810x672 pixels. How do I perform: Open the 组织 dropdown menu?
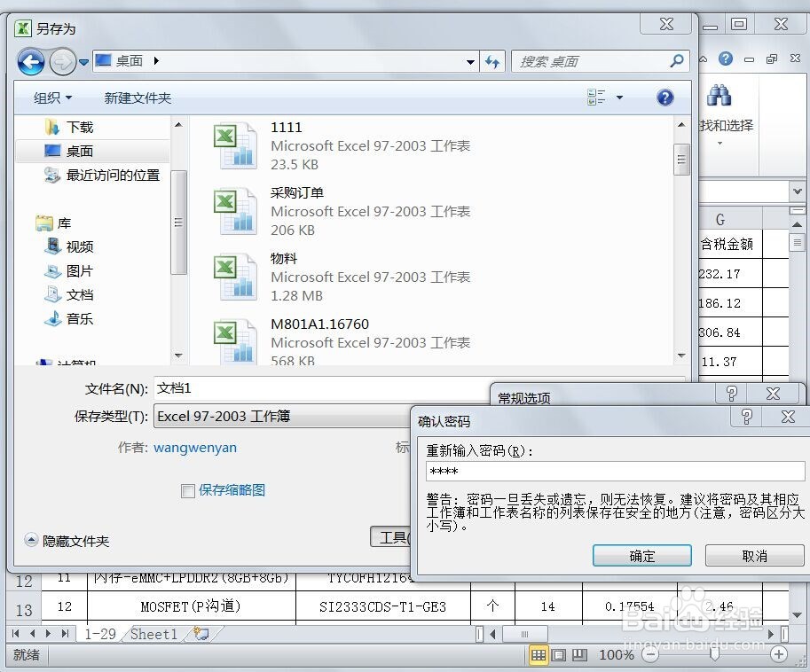[51, 98]
